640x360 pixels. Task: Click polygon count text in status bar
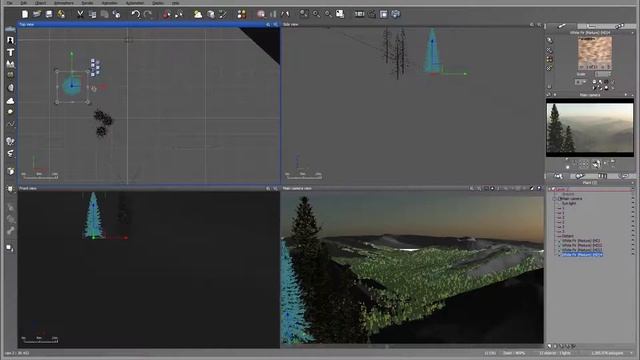(607, 353)
